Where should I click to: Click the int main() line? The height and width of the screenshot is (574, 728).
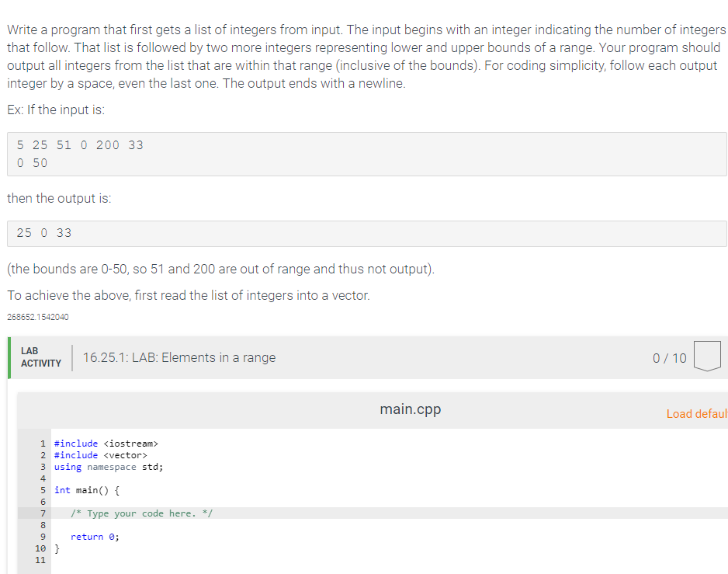point(85,489)
